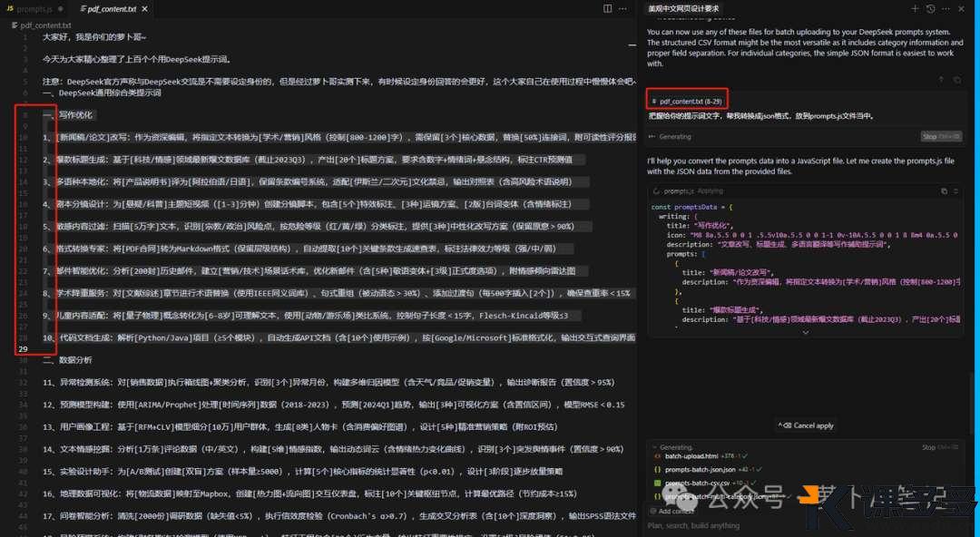Click thumbs-up icon below assistant reply

941,80
